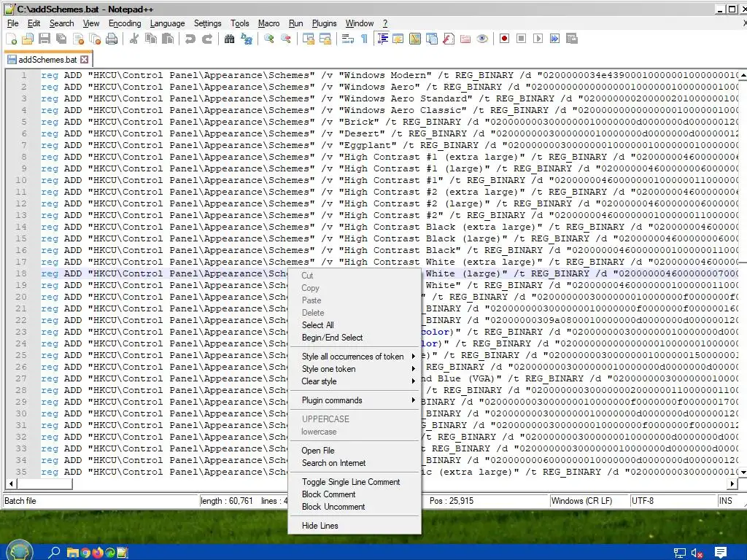Close the addSchemes.bat tab
The image size is (747, 560).
(x=85, y=60)
